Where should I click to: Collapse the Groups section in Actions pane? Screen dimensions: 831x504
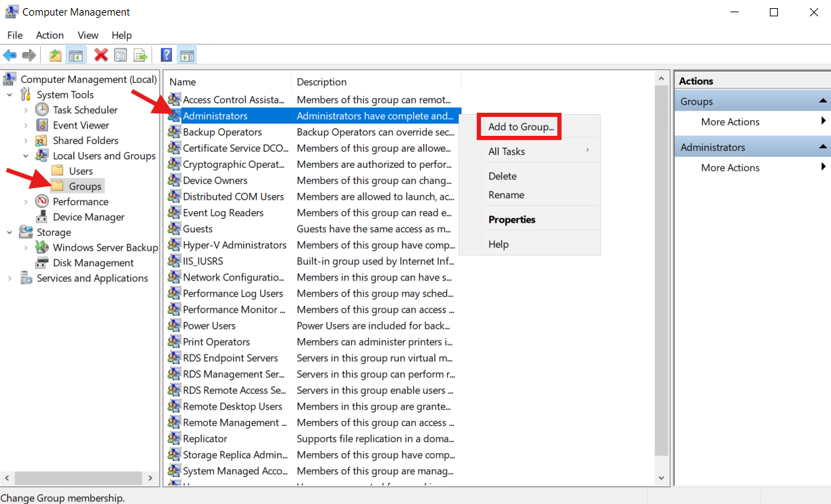[x=823, y=102]
